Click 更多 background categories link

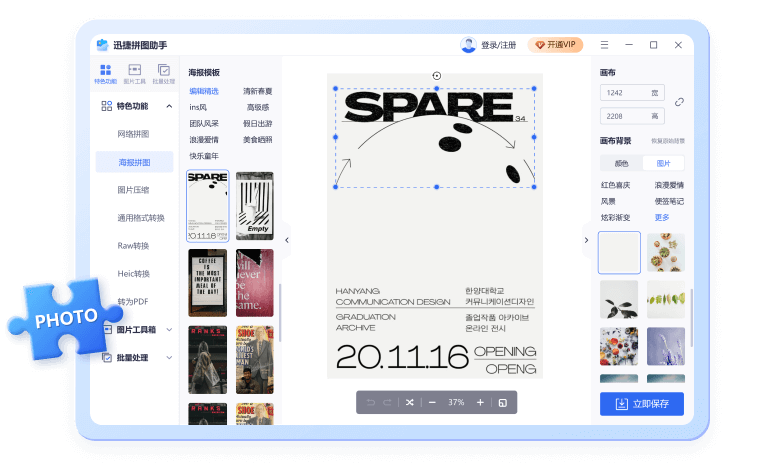[x=662, y=217]
